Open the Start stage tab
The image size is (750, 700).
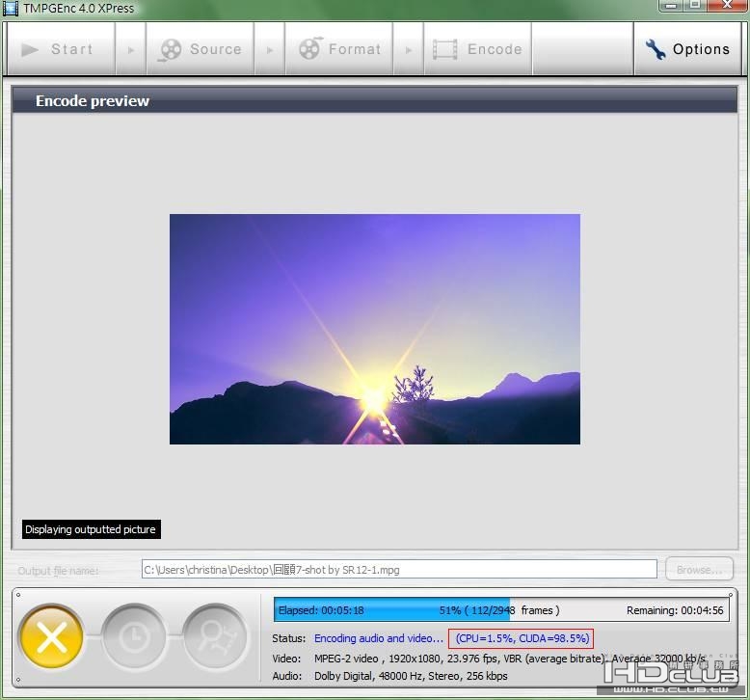(61, 49)
